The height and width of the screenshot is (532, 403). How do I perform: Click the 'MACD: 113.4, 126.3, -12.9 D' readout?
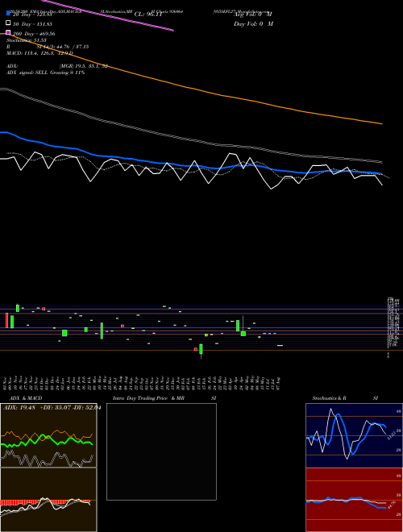tap(39, 53)
